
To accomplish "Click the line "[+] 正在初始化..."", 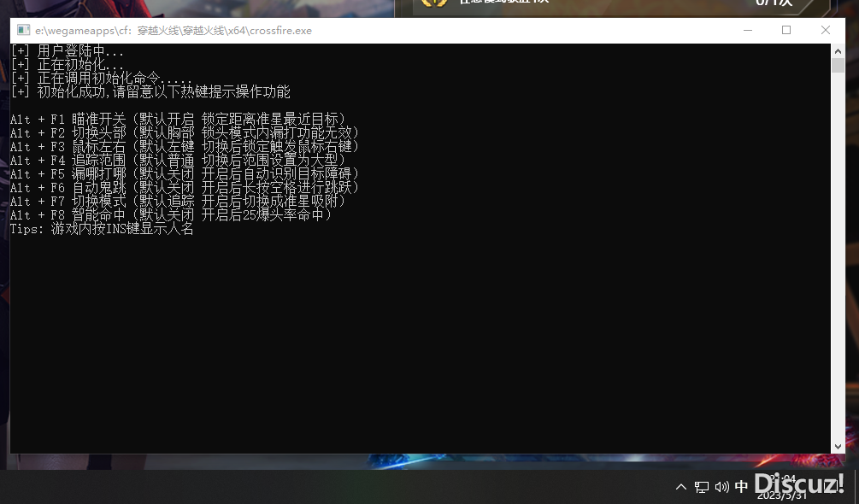I will (68, 65).
